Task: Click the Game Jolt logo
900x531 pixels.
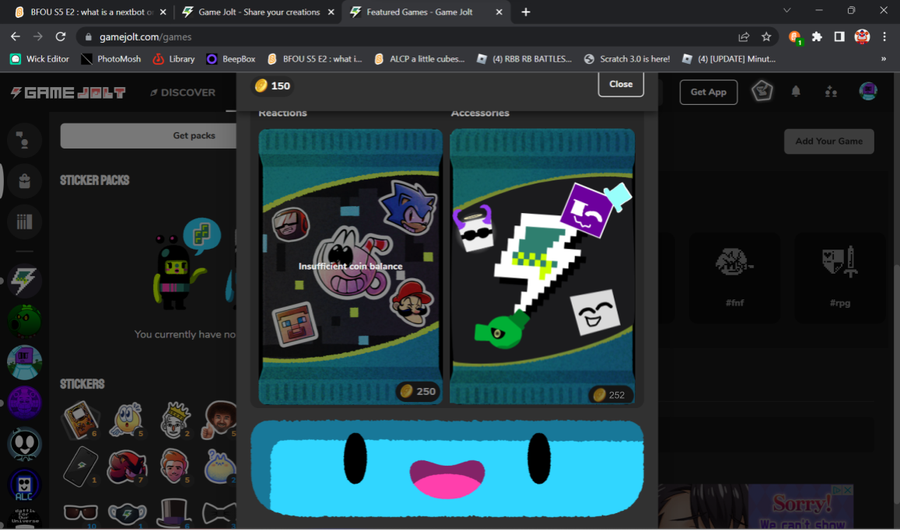Action: [68, 92]
